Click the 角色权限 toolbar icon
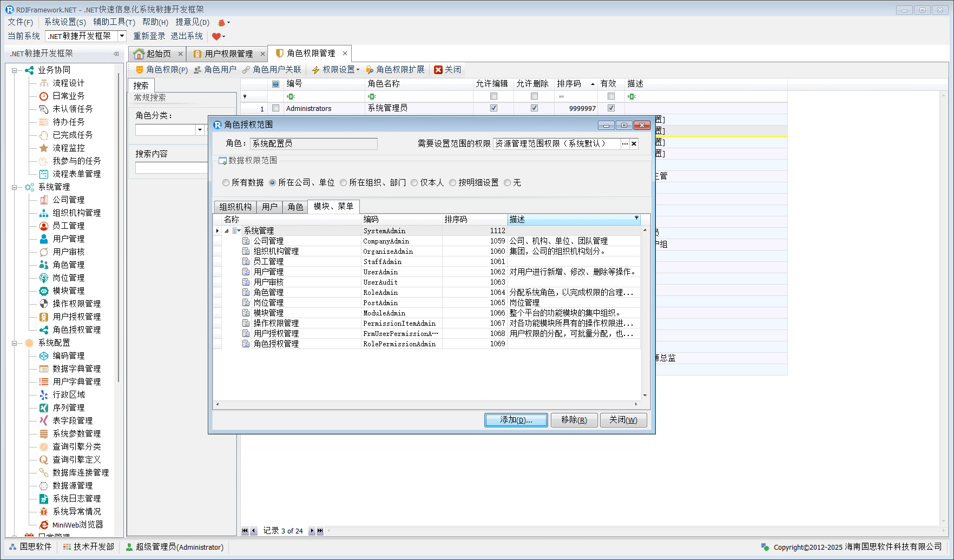This screenshot has width=954, height=560. [140, 70]
